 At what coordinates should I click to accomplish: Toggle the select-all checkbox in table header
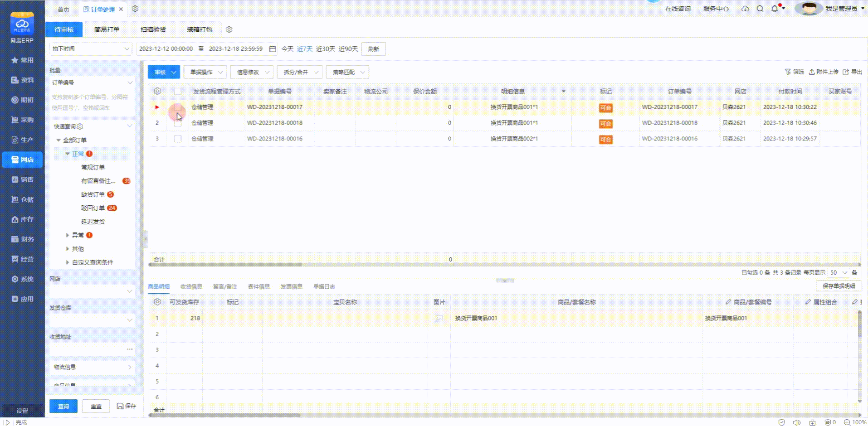(x=178, y=91)
